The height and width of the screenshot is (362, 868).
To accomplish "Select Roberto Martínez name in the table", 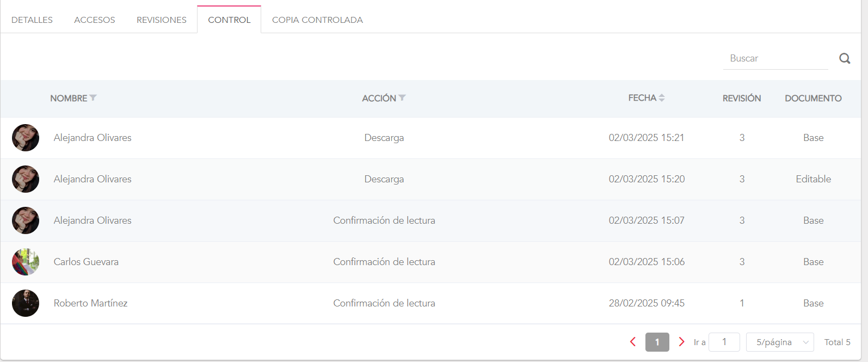I will [90, 303].
